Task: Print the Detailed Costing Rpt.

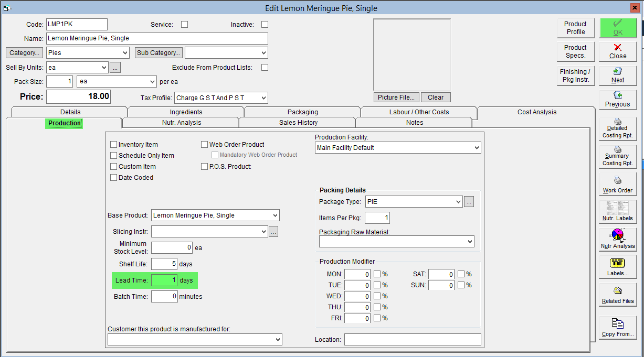Action: coord(618,128)
